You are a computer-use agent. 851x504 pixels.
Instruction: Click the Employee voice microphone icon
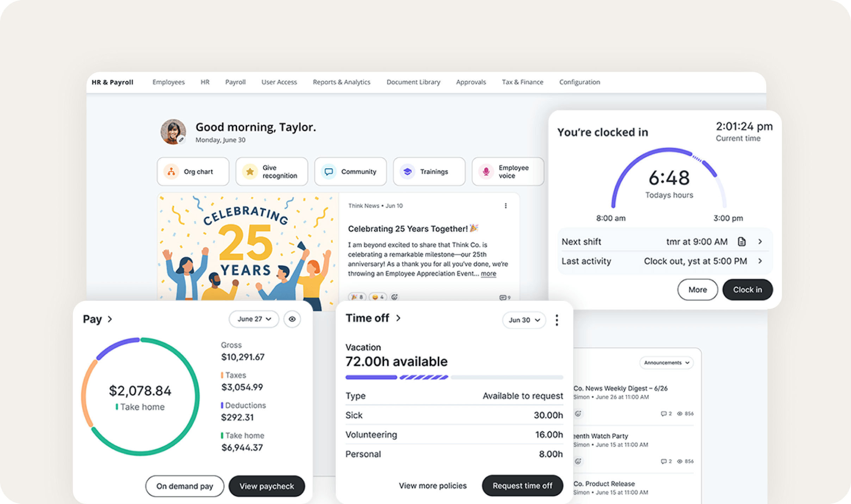tap(486, 172)
